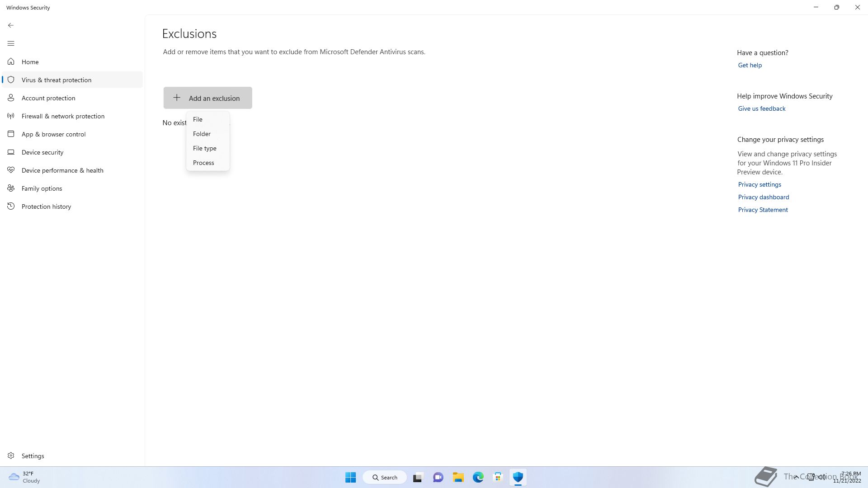This screenshot has height=488, width=868.
Task: Click the Get help link
Action: [750, 65]
